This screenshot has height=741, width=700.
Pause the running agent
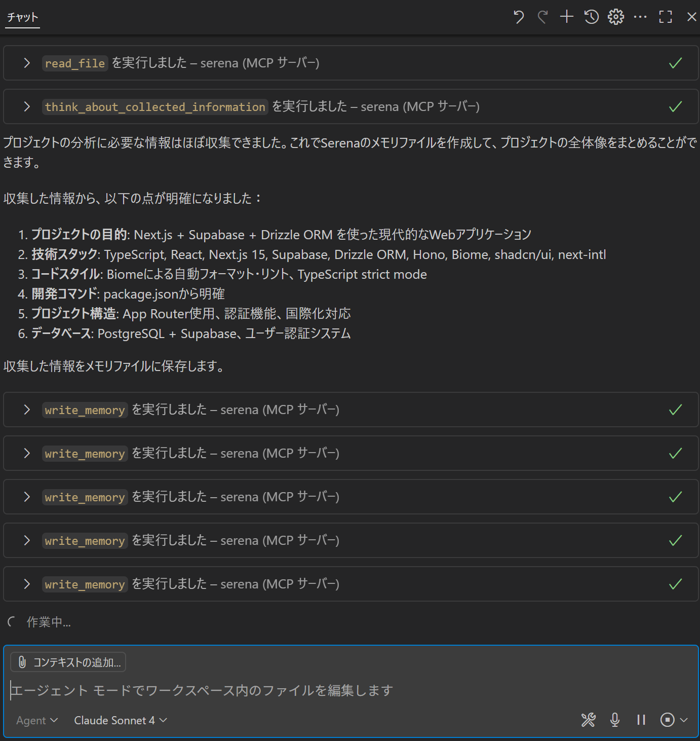pyautogui.click(x=641, y=720)
